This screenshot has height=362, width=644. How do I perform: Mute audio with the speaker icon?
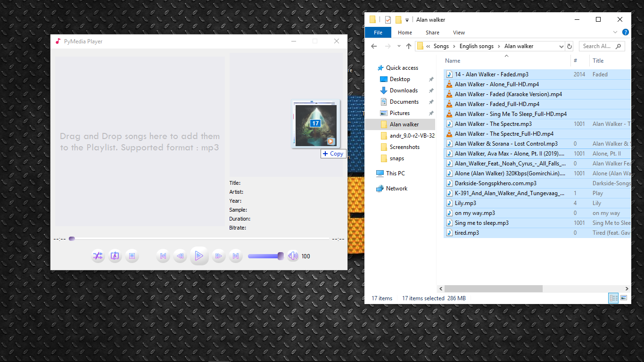click(293, 256)
